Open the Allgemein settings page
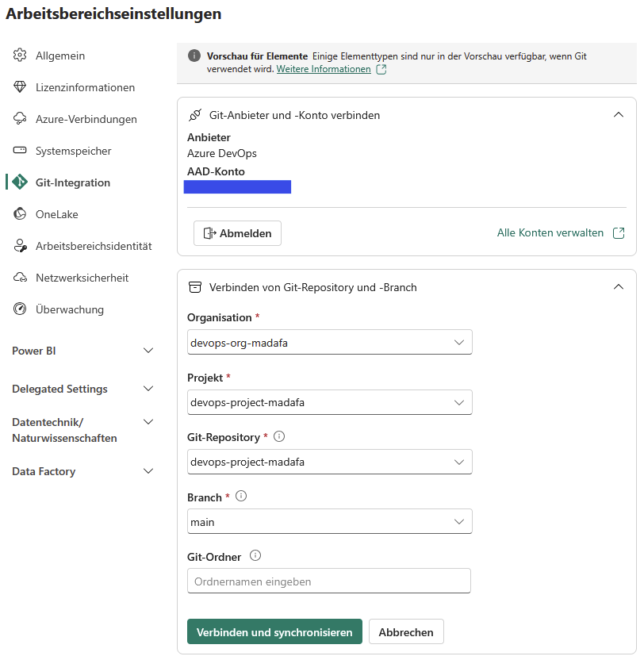 60,56
